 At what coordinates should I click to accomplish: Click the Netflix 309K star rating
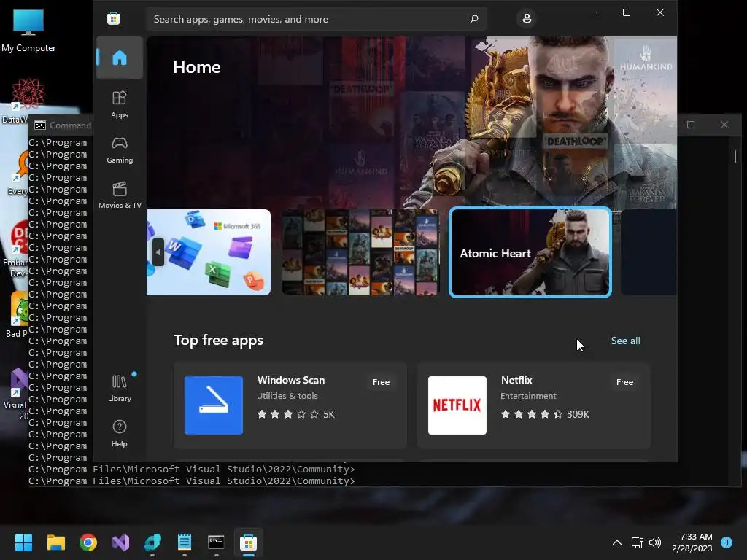pos(545,414)
